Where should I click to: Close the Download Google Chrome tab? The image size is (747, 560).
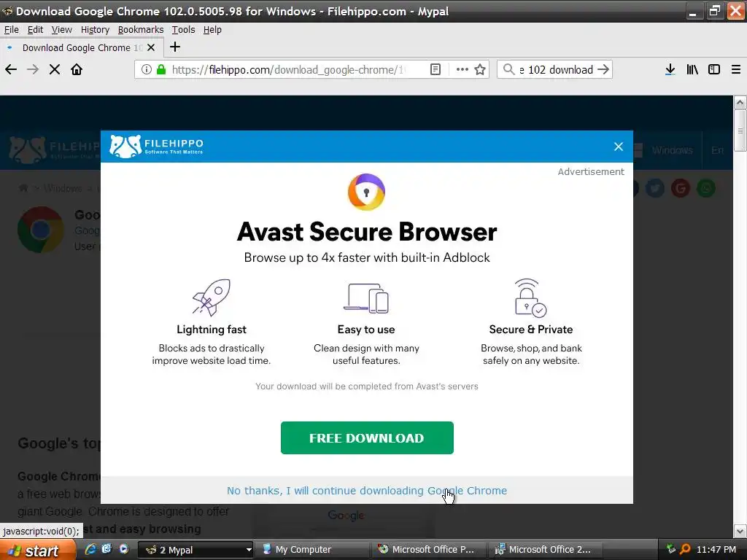pyautogui.click(x=151, y=47)
